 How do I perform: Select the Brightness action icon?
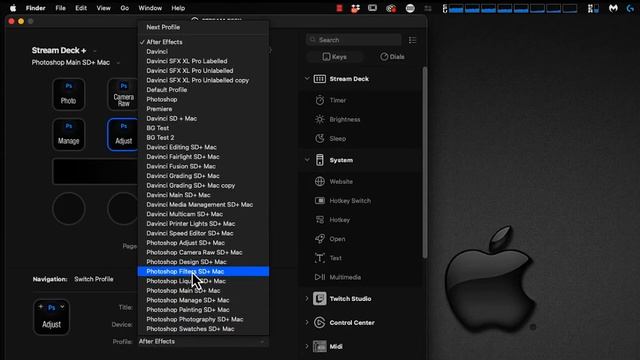coord(320,119)
